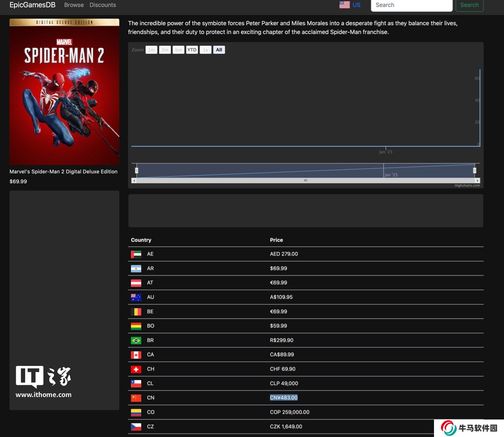Click the Czech Republic flag icon
This screenshot has width=504, height=437.
point(136,426)
